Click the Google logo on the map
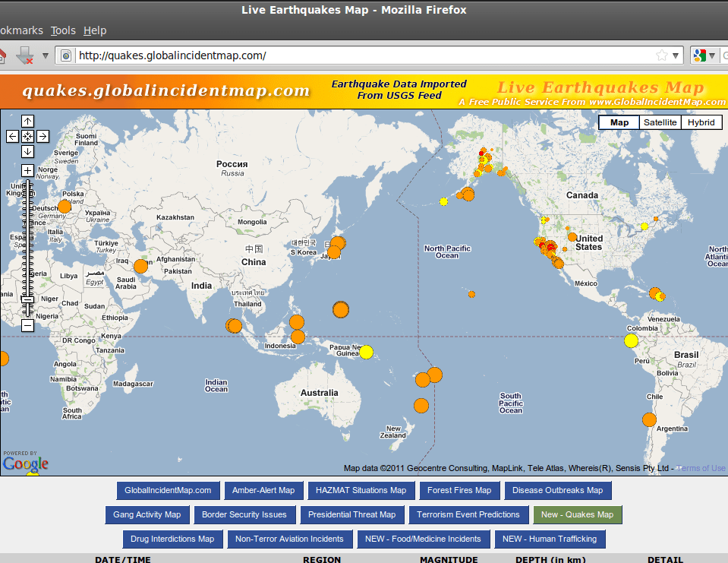The width and height of the screenshot is (728, 563). [x=26, y=463]
